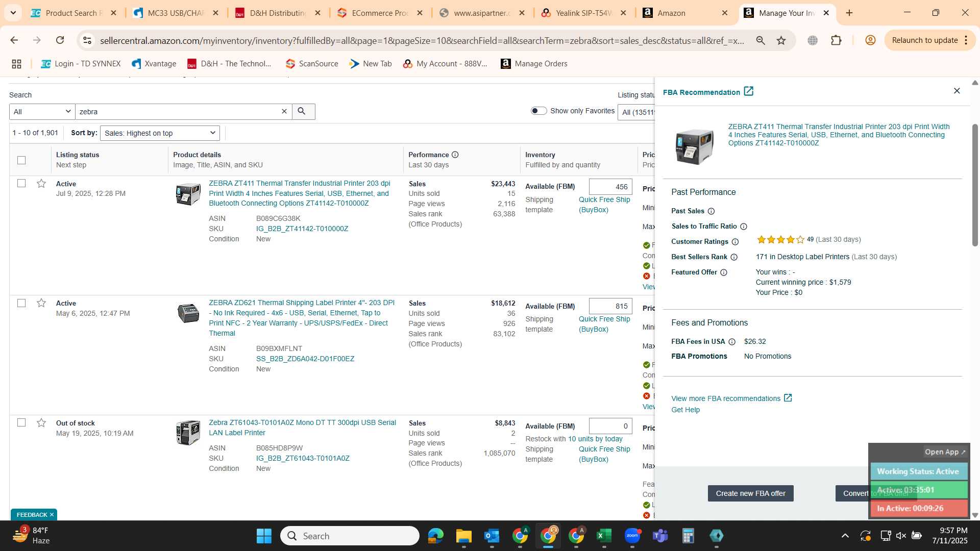Bookmark this page with the star icon
The image size is (980, 551).
[781, 40]
